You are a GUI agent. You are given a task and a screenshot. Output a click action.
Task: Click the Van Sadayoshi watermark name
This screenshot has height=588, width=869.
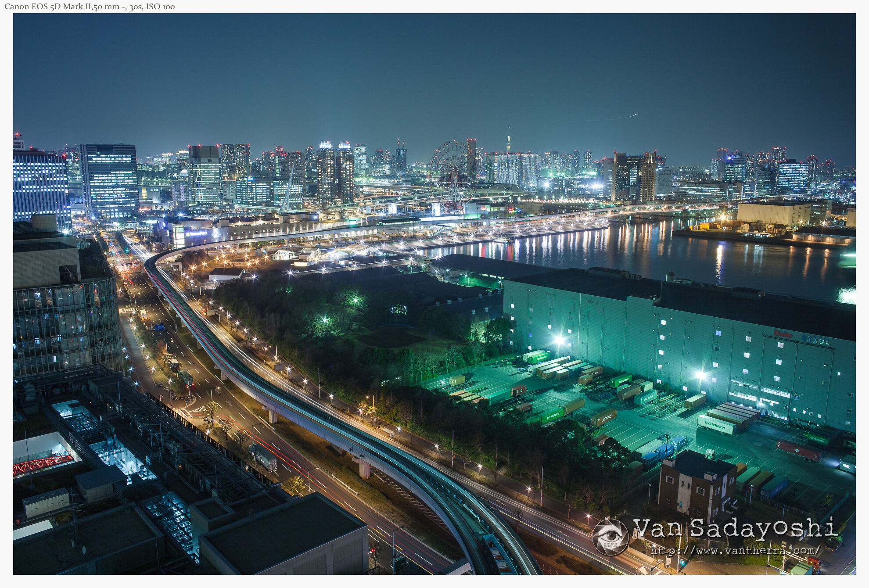tap(735, 528)
